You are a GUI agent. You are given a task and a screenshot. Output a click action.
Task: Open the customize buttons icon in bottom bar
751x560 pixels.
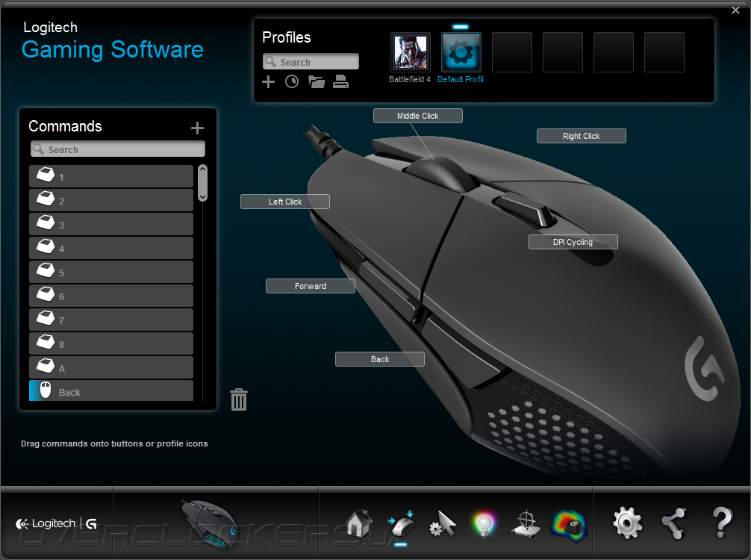401,523
